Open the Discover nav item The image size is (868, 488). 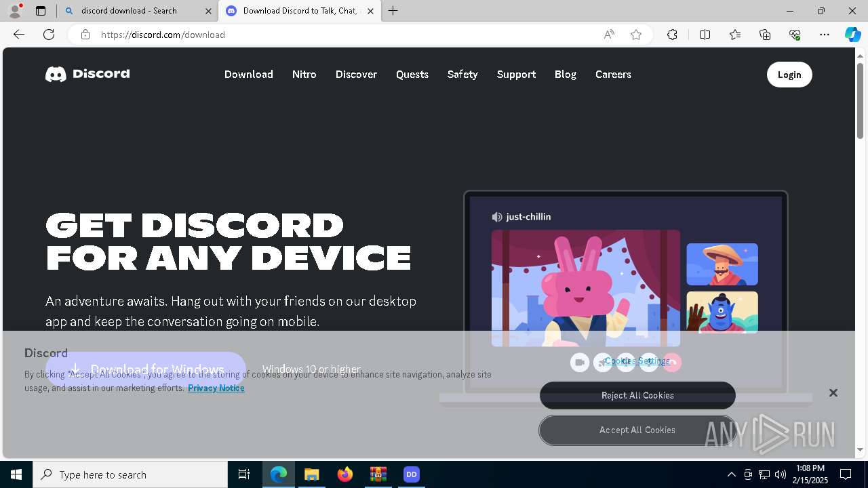coord(356,75)
